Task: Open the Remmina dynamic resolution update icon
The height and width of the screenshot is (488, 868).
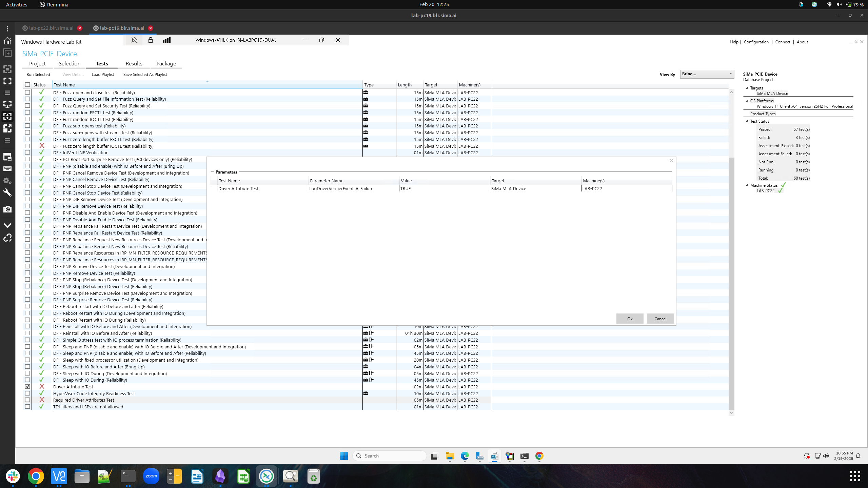Action: (7, 116)
